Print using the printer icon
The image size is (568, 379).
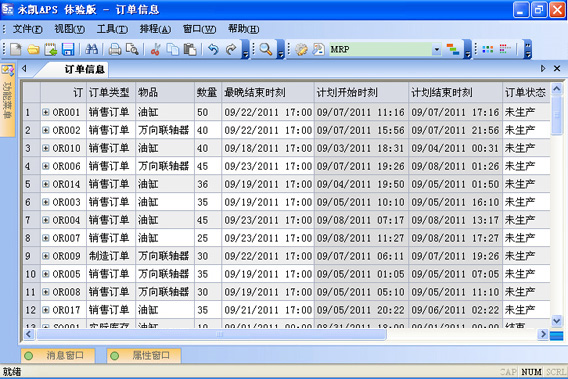click(x=114, y=49)
